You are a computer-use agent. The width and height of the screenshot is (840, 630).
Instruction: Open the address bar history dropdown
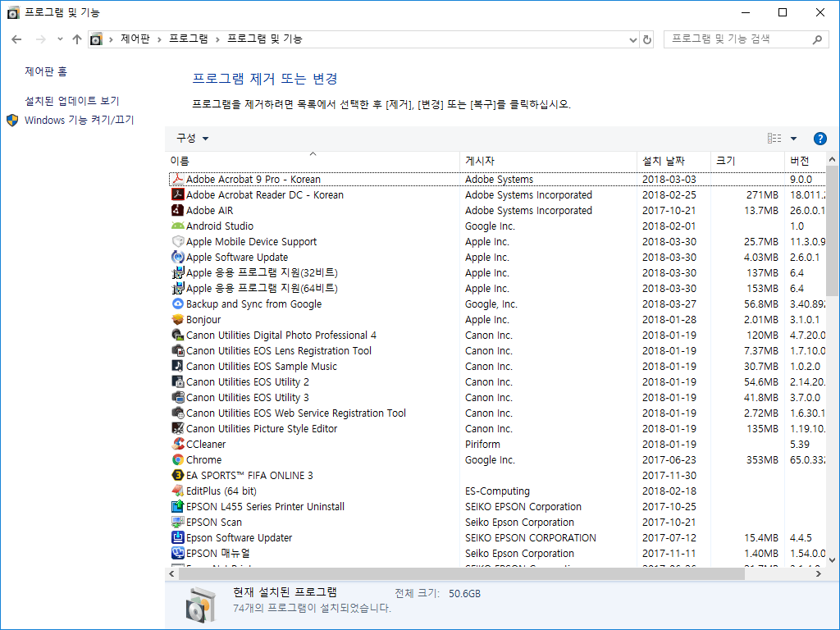coord(632,39)
